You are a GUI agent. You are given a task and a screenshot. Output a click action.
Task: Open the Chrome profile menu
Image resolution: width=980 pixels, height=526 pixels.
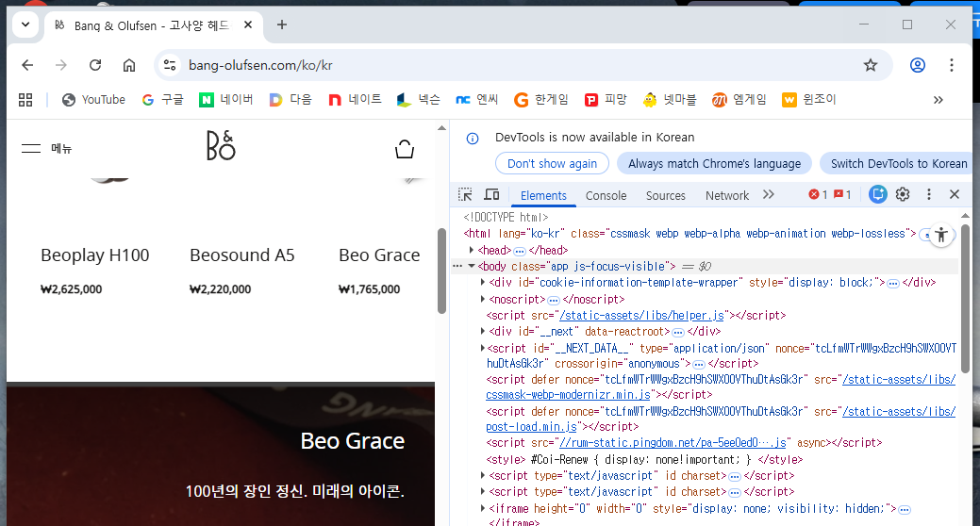pos(918,65)
